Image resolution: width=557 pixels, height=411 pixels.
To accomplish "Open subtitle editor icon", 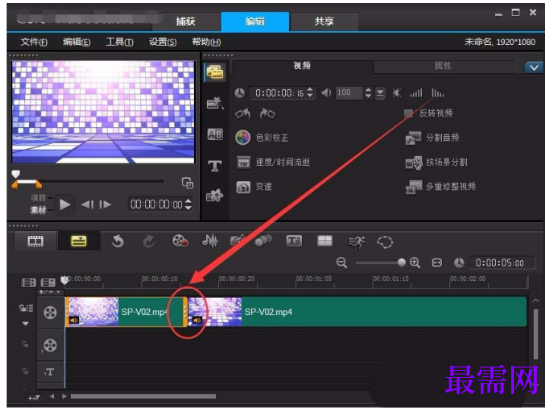I will pyautogui.click(x=294, y=241).
